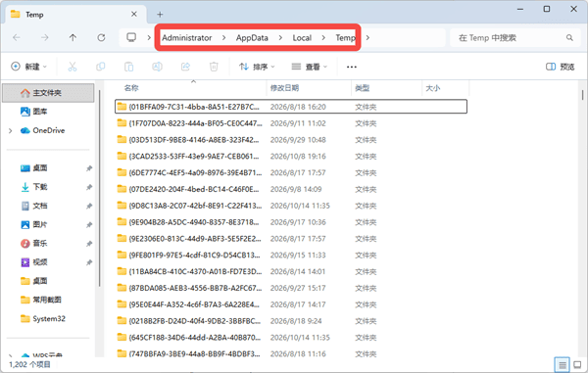Switch to large icons view in status bar
This screenshot has width=588, height=373.
click(577, 365)
